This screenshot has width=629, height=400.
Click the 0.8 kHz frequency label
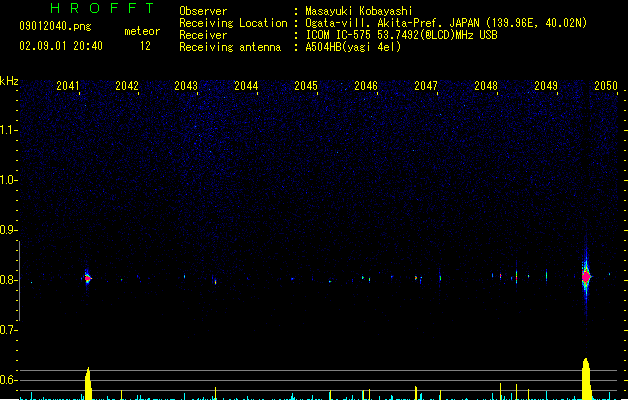[8, 280]
